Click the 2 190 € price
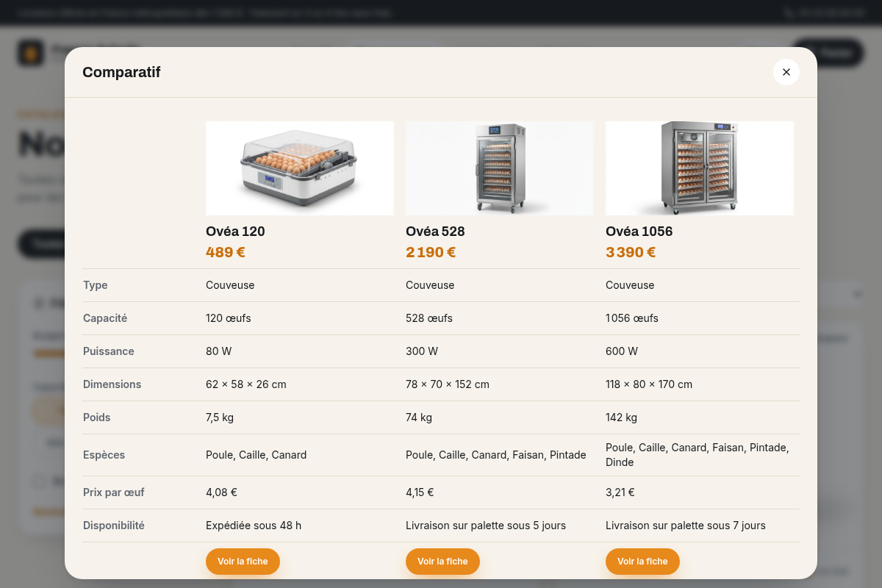882x588 pixels. 431,252
